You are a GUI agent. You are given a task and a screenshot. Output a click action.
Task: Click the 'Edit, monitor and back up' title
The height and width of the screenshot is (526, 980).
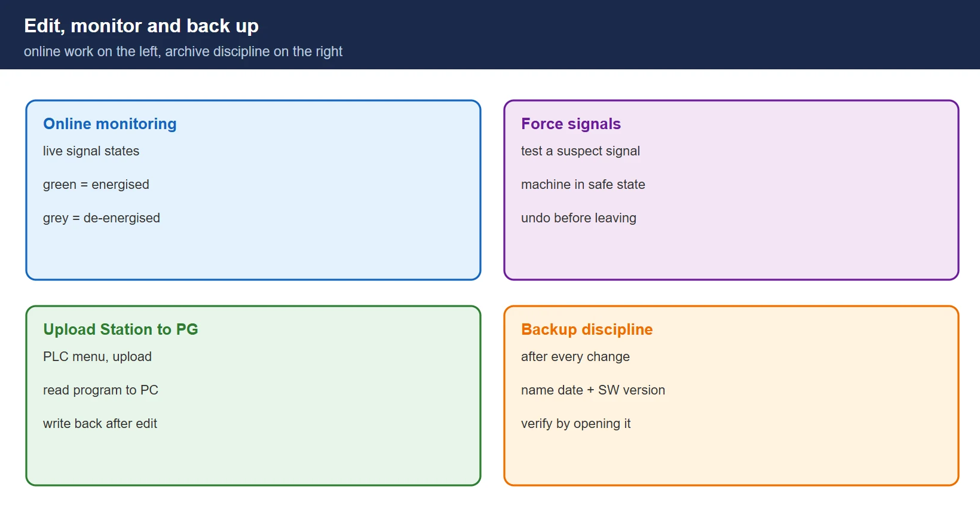[141, 26]
